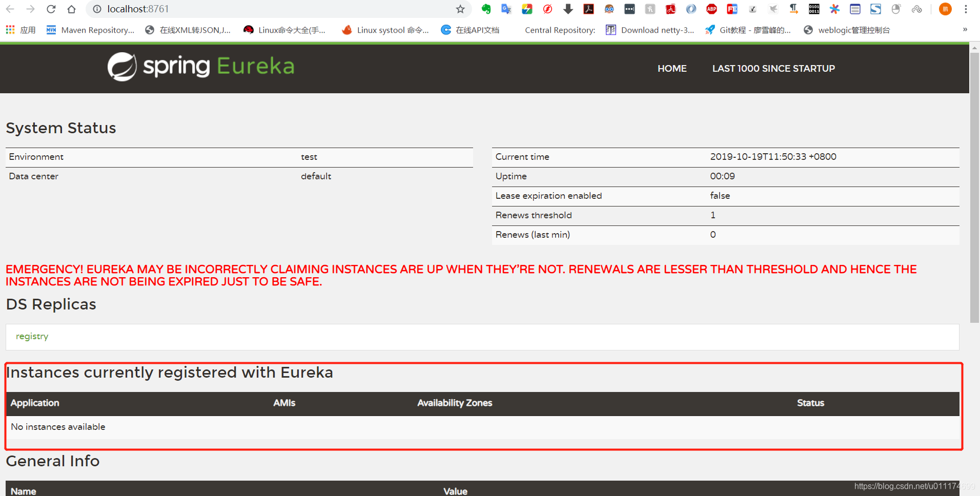Click the page vertical scrollbar thumb
This screenshot has height=496, width=980.
pyautogui.click(x=974, y=187)
